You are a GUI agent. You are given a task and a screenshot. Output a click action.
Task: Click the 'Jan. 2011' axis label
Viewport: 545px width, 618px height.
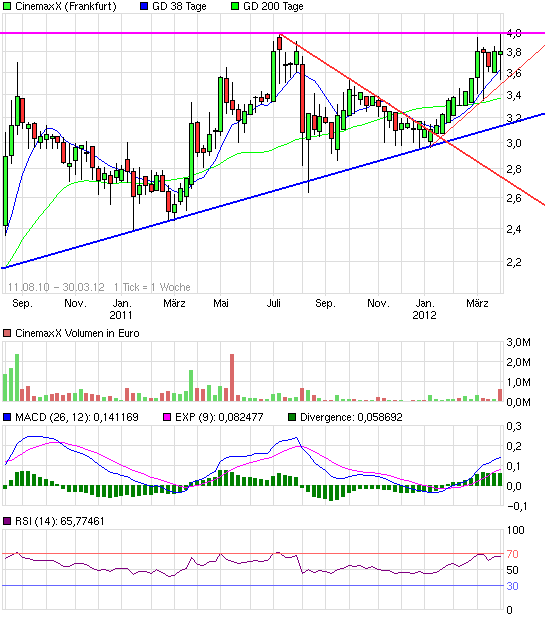pyautogui.click(x=121, y=309)
